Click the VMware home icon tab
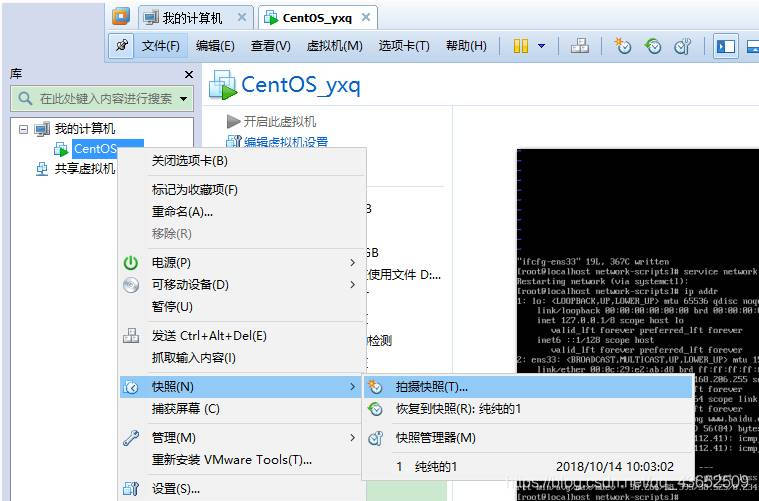 tap(121, 16)
